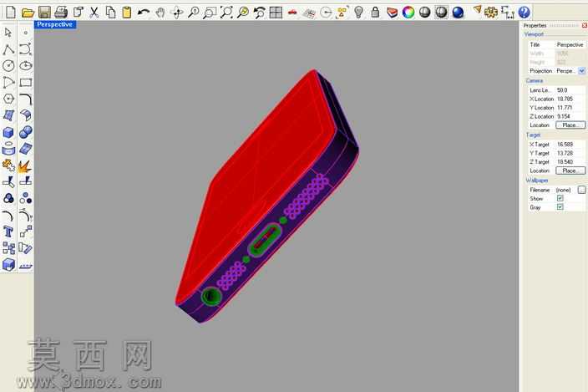Undo the last action

(144, 13)
